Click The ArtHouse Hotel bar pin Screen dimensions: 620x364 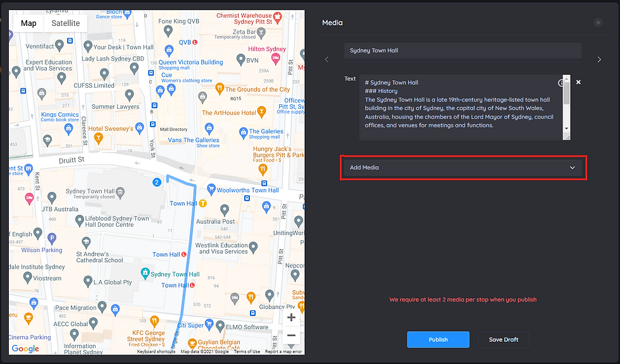pyautogui.click(x=261, y=112)
